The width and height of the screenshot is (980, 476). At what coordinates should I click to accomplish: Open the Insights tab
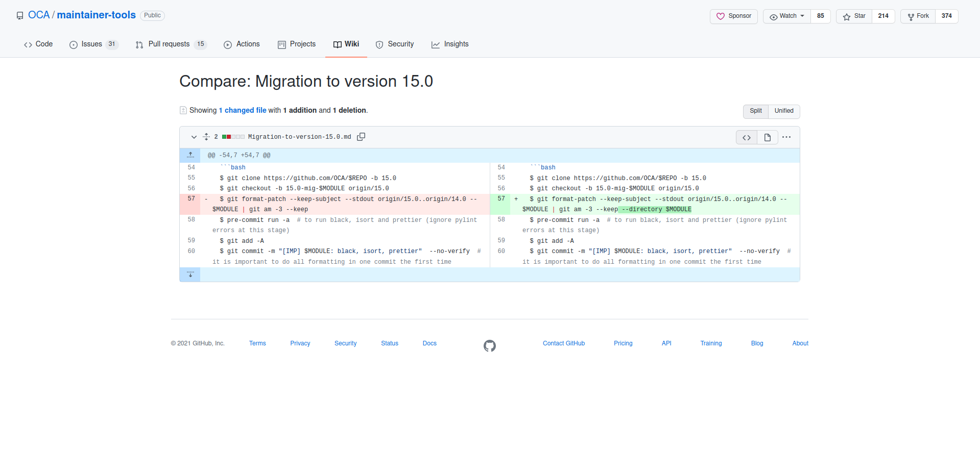coord(450,44)
